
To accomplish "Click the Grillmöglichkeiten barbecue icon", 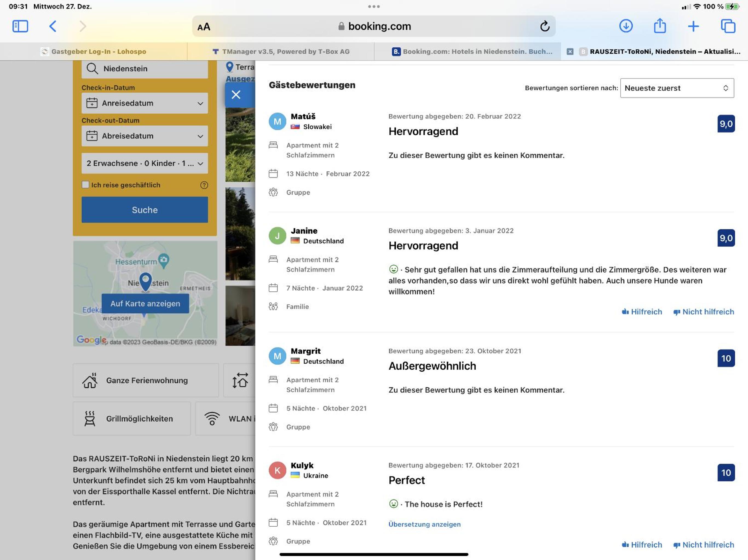I will [90, 418].
